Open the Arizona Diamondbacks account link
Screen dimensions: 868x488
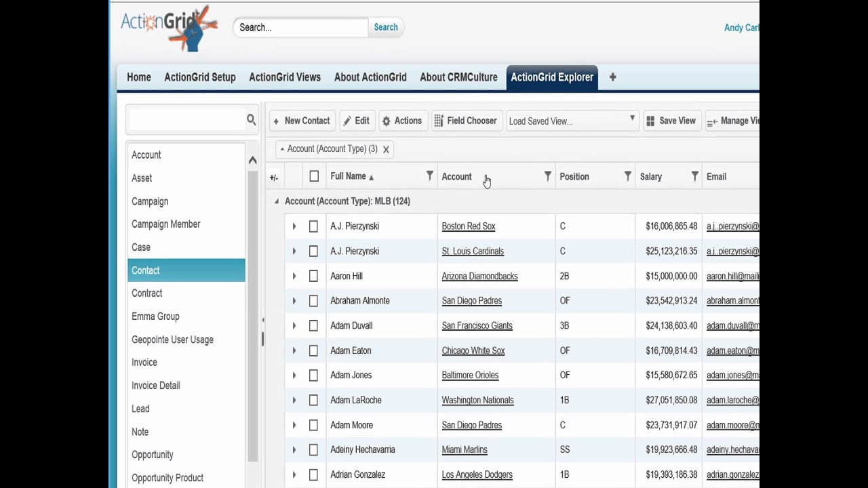click(479, 276)
